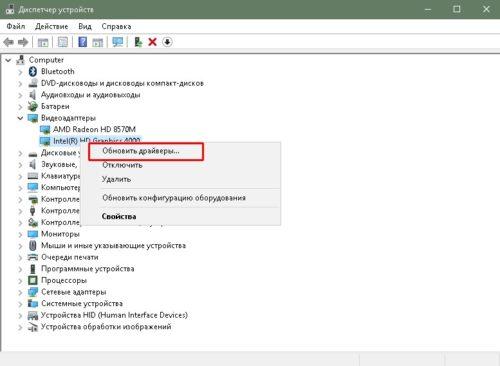
Task: Maximize the Device Manager window
Action: pyautogui.click(x=457, y=9)
